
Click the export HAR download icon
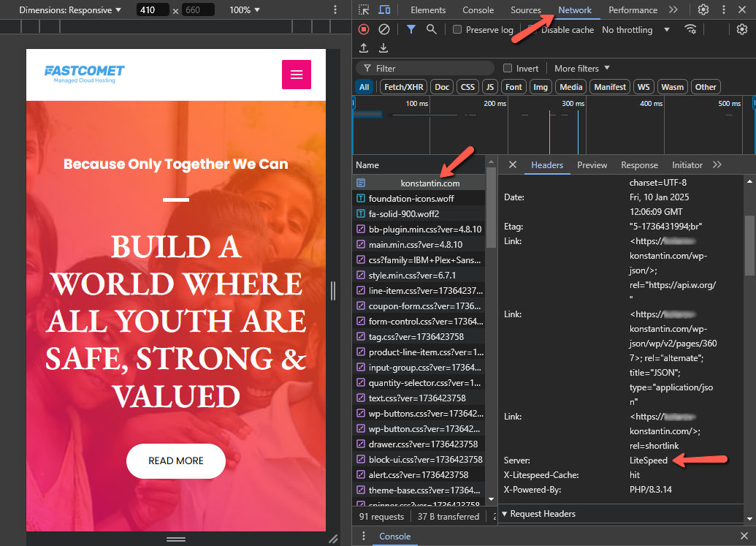[x=383, y=48]
